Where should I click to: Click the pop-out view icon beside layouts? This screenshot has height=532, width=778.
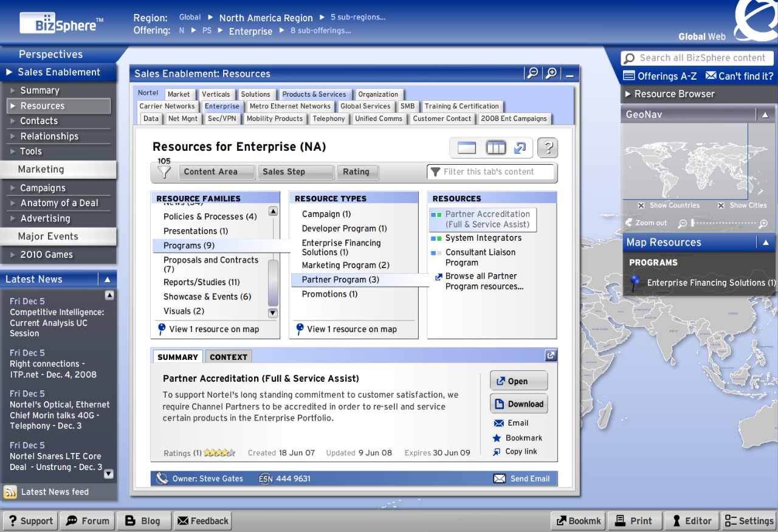click(x=520, y=148)
